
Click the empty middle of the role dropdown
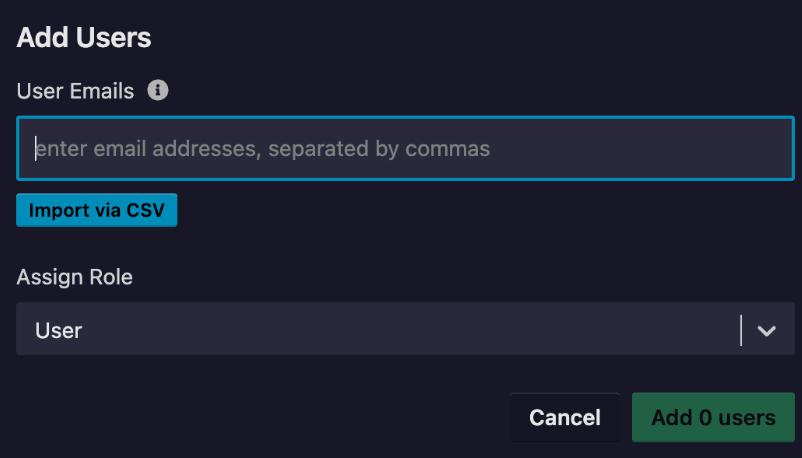(400, 330)
